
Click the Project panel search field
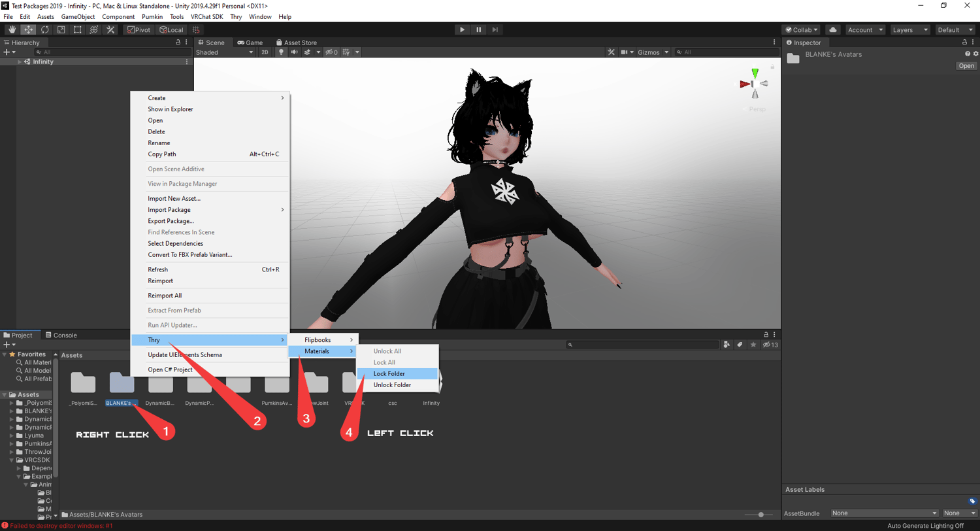click(x=642, y=345)
